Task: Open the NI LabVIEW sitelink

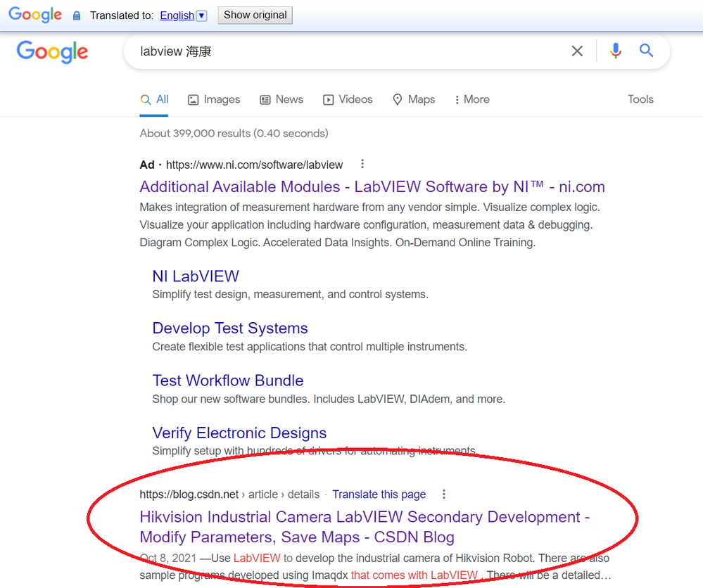Action: [196, 276]
